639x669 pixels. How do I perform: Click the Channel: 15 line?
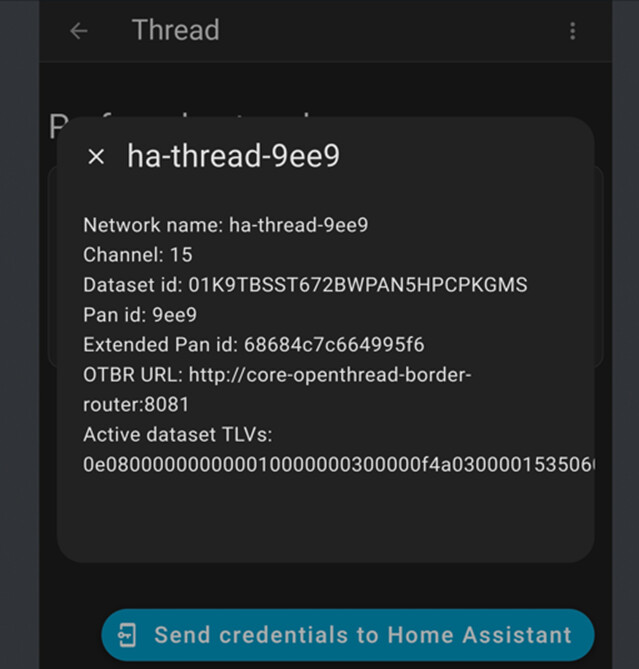[x=138, y=255]
